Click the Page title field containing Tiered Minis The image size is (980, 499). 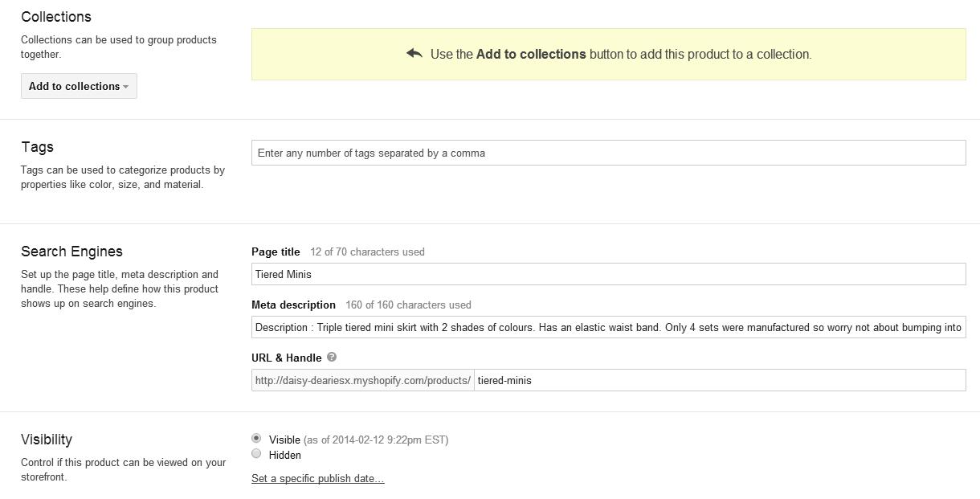[x=608, y=274]
